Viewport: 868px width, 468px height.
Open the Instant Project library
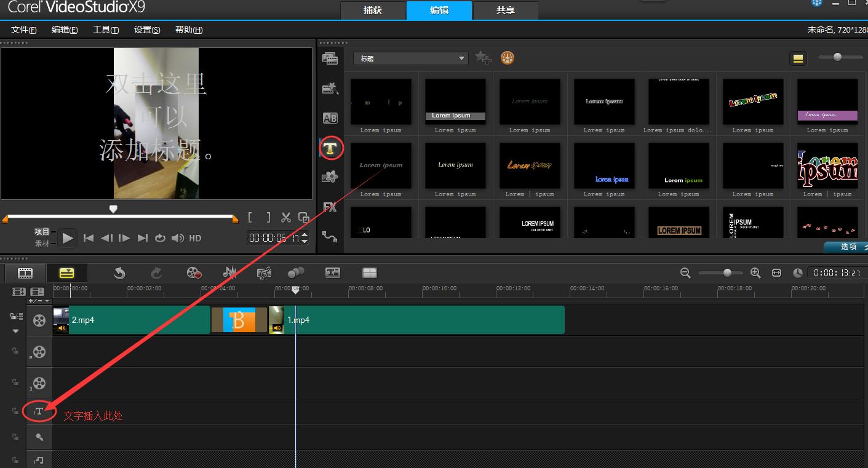[330, 89]
